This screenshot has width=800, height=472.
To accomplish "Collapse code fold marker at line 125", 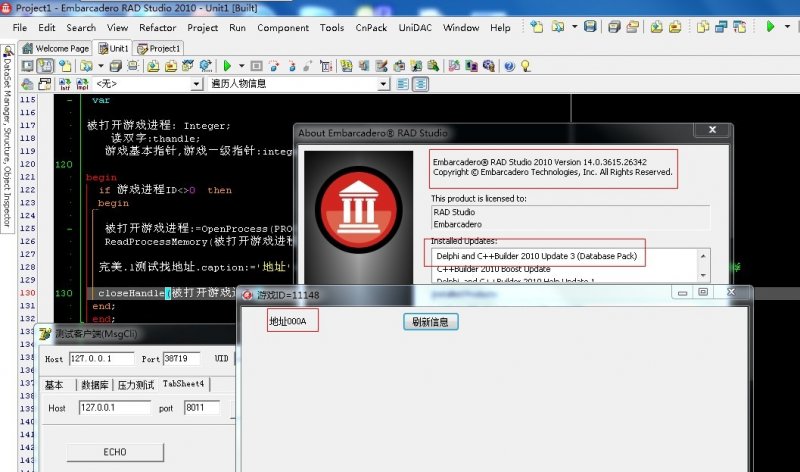I will tap(69, 229).
